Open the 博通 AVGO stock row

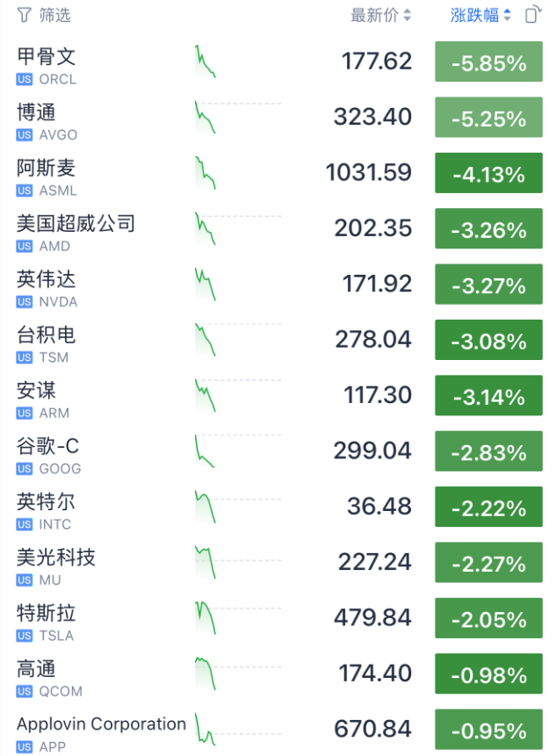[x=37, y=112]
